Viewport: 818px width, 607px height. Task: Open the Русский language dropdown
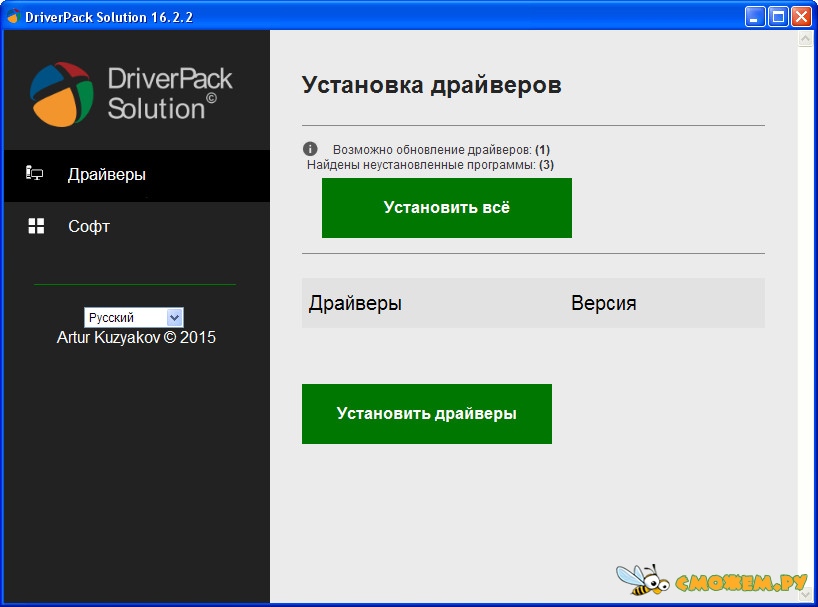pos(134,317)
